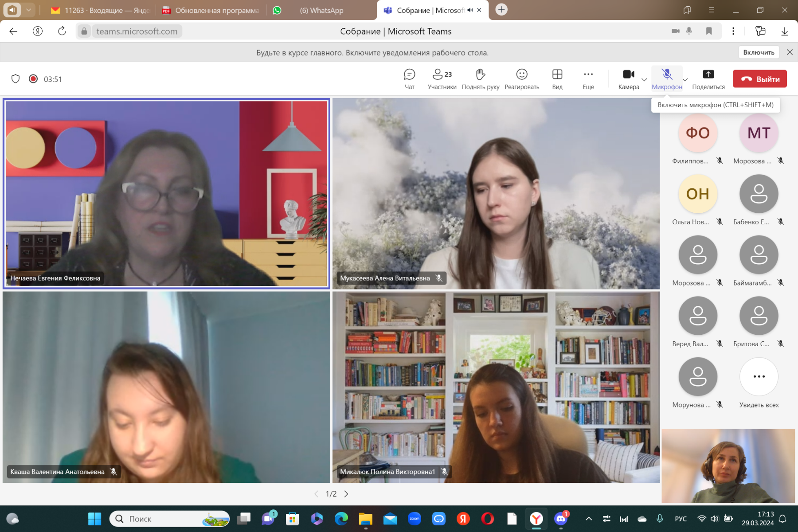Show the participants list

point(442,79)
